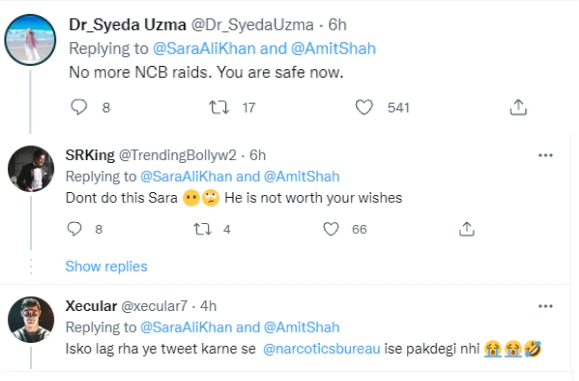This screenshot has width=579, height=381.
Task: Share SRKing's tweet
Action: (467, 229)
